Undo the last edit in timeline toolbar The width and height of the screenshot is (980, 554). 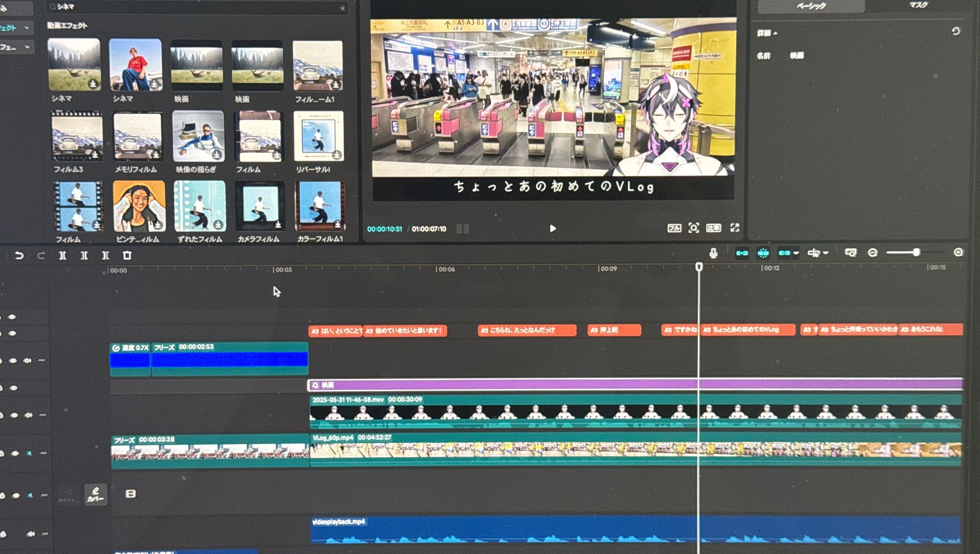pos(19,255)
